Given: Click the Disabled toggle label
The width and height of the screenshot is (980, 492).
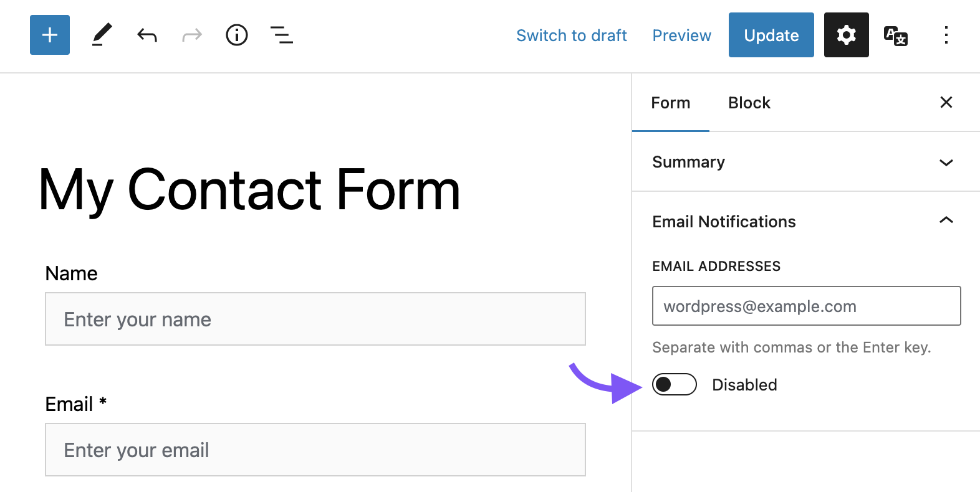Looking at the screenshot, I should click(x=744, y=385).
